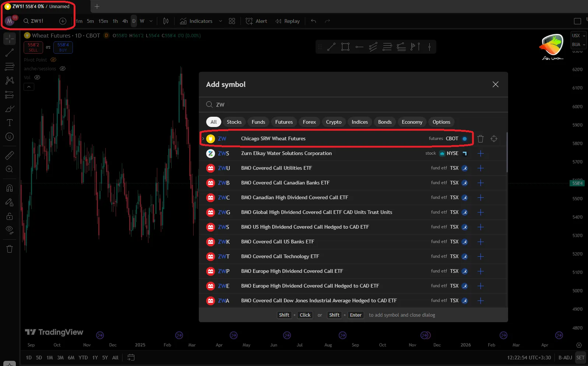Select the ruler measure tool
Viewport: 588px width, 366px height.
click(x=10, y=155)
